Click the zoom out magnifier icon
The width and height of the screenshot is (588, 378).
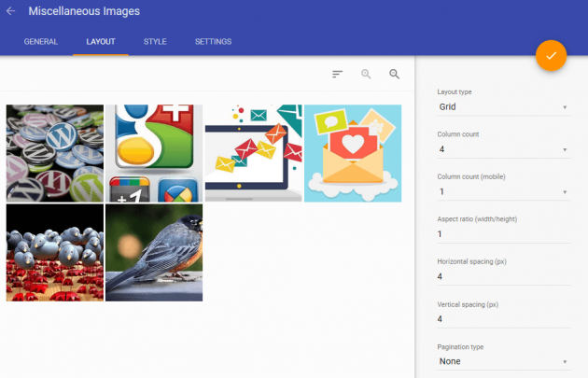pos(394,74)
